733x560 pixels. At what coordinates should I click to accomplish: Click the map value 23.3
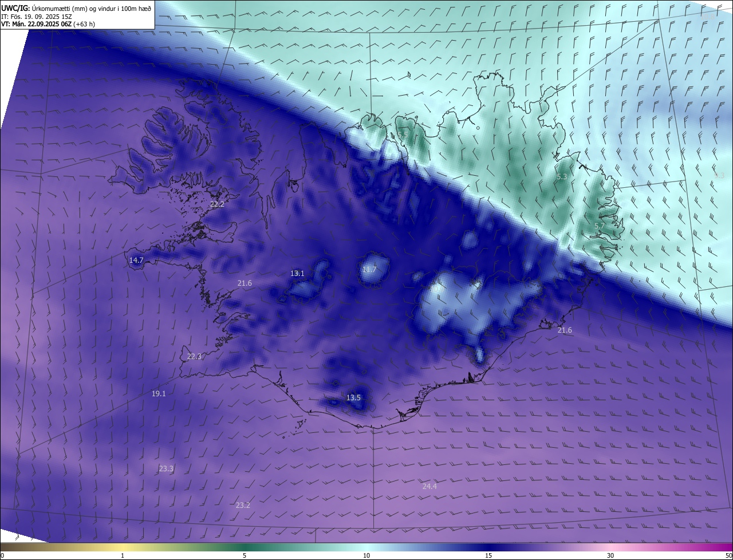pyautogui.click(x=166, y=468)
